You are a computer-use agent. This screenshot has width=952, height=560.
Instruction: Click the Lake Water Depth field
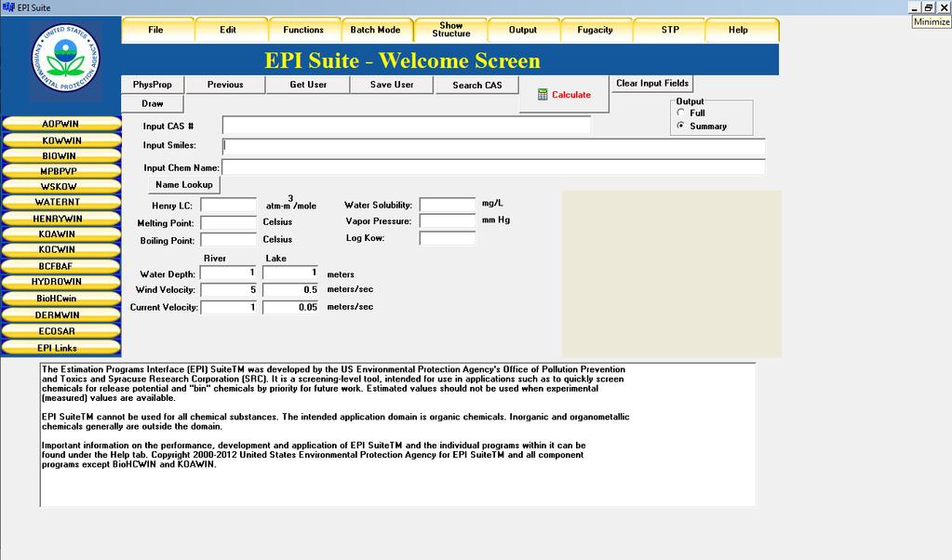[291, 273]
